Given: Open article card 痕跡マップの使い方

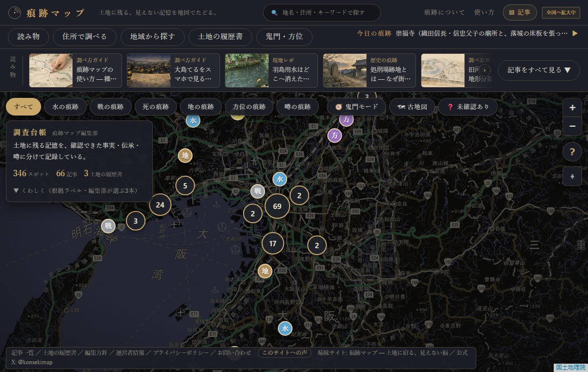Looking at the screenshot, I should click(75, 70).
